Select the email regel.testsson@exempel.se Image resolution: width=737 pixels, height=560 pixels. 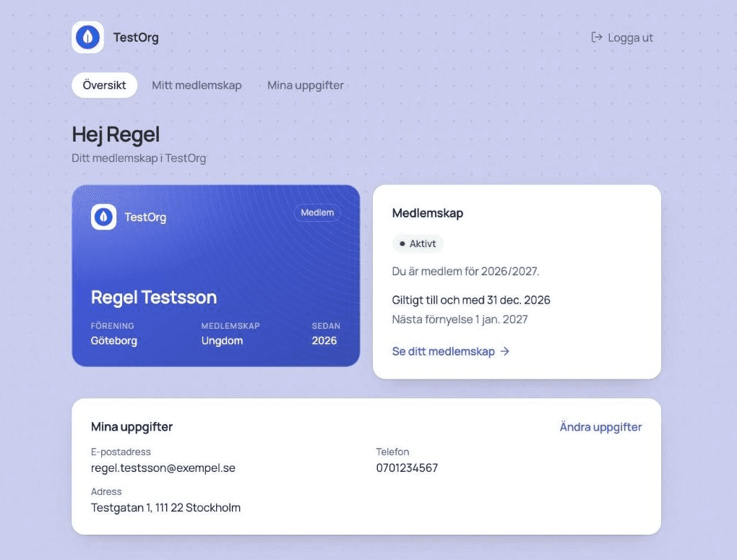coord(163,468)
